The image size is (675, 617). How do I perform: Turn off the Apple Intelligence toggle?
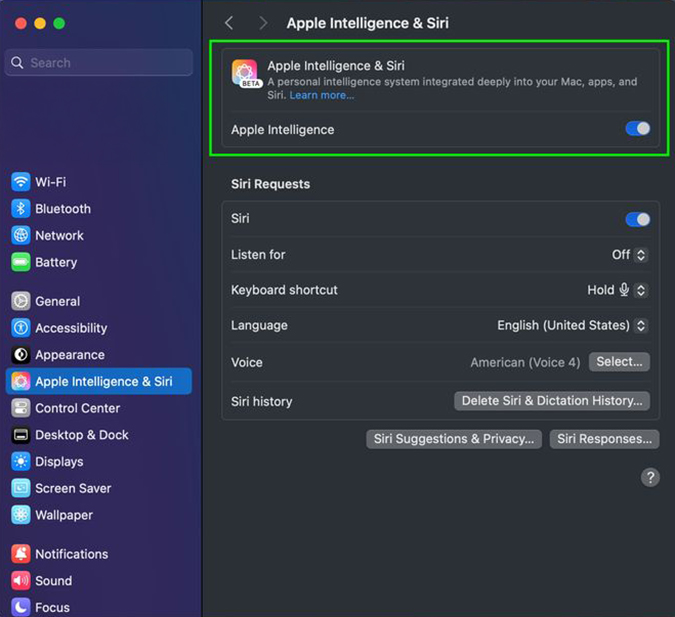click(x=638, y=129)
